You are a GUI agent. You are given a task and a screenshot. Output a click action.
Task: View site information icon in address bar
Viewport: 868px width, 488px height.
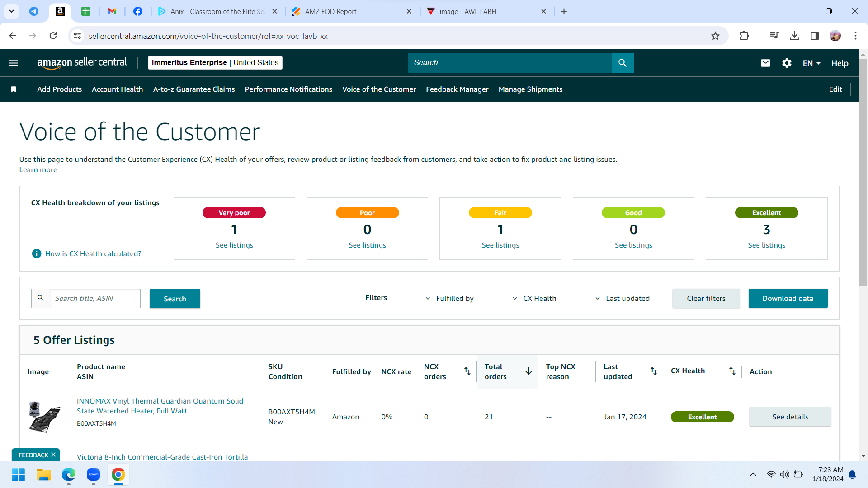pos(78,36)
